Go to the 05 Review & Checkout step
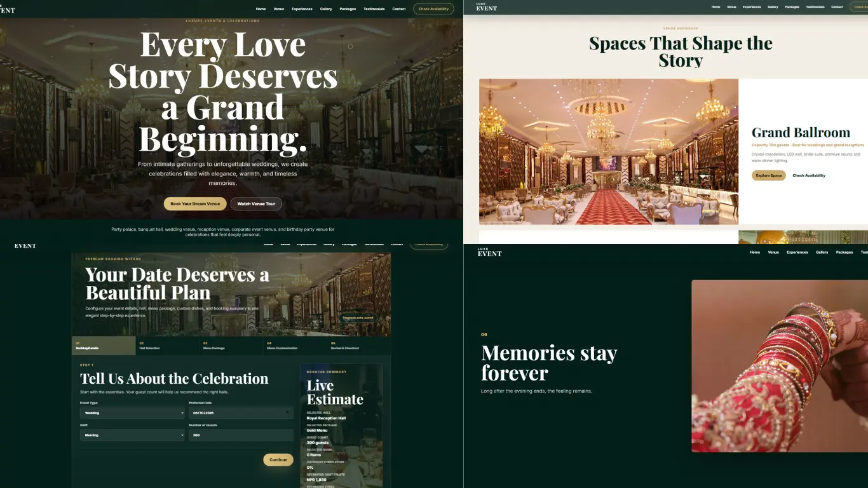The height and width of the screenshot is (488, 868). coord(359,346)
